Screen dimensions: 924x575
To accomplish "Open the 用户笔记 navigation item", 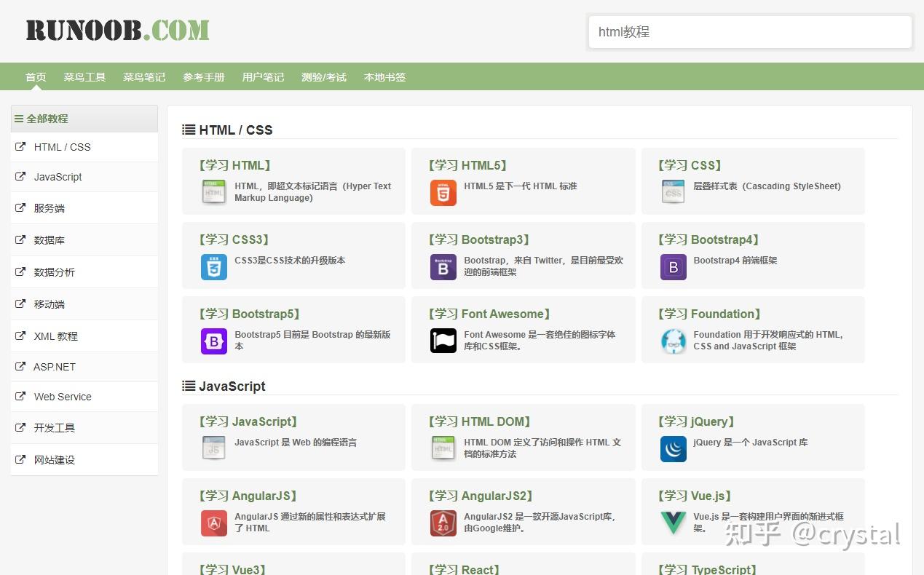I will [x=263, y=77].
